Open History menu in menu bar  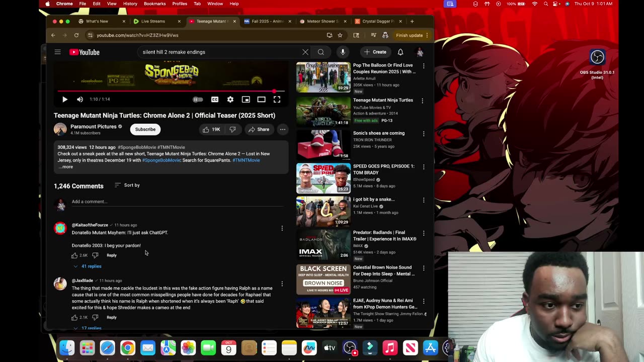(x=130, y=4)
